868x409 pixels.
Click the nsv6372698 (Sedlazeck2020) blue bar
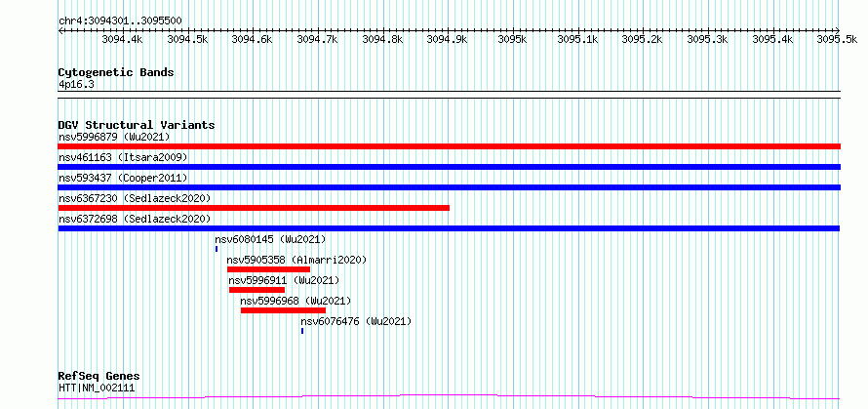[449, 228]
